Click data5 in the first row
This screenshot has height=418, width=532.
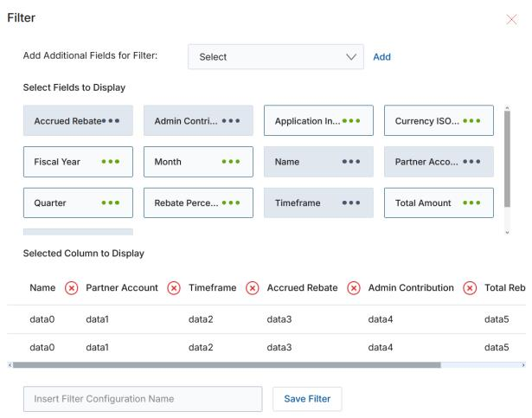click(x=497, y=319)
